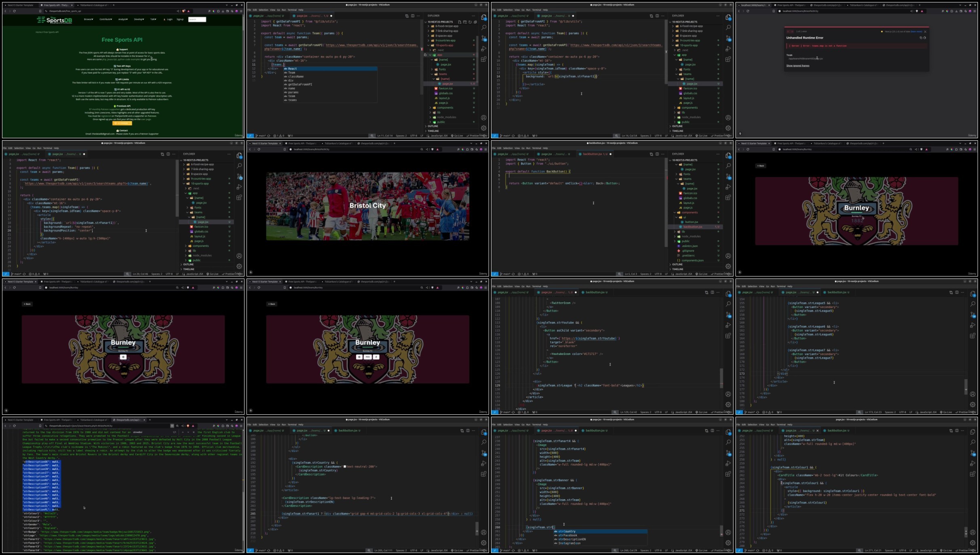Viewport: 980px width, 555px height.
Task: Click the Bristol City banner image
Action: [x=367, y=206]
